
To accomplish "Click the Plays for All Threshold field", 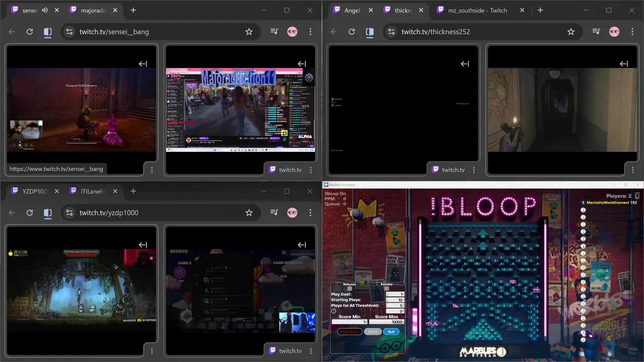I will (395, 305).
